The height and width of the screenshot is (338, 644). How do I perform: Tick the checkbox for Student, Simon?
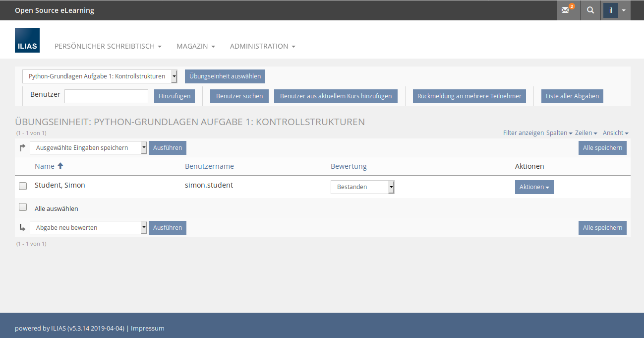click(23, 186)
